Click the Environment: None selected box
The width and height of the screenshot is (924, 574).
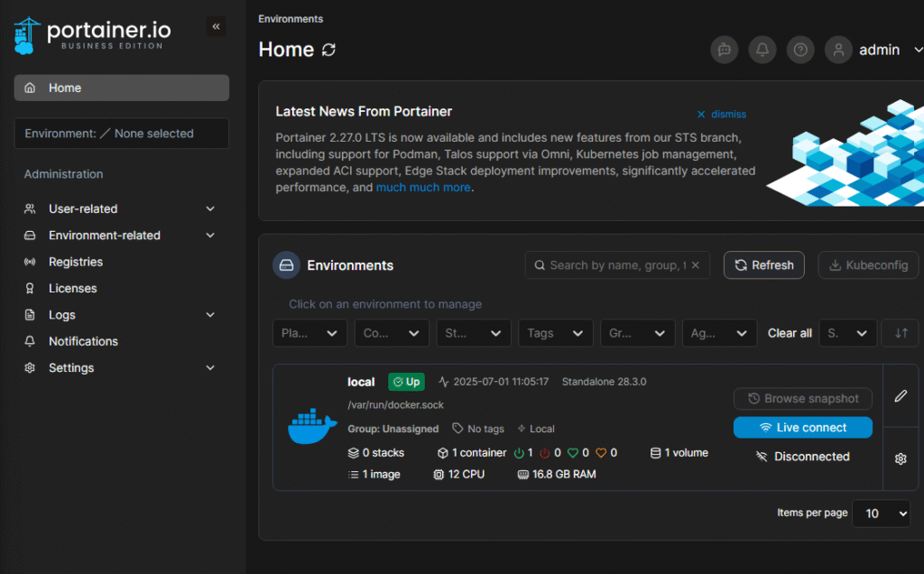(122, 134)
